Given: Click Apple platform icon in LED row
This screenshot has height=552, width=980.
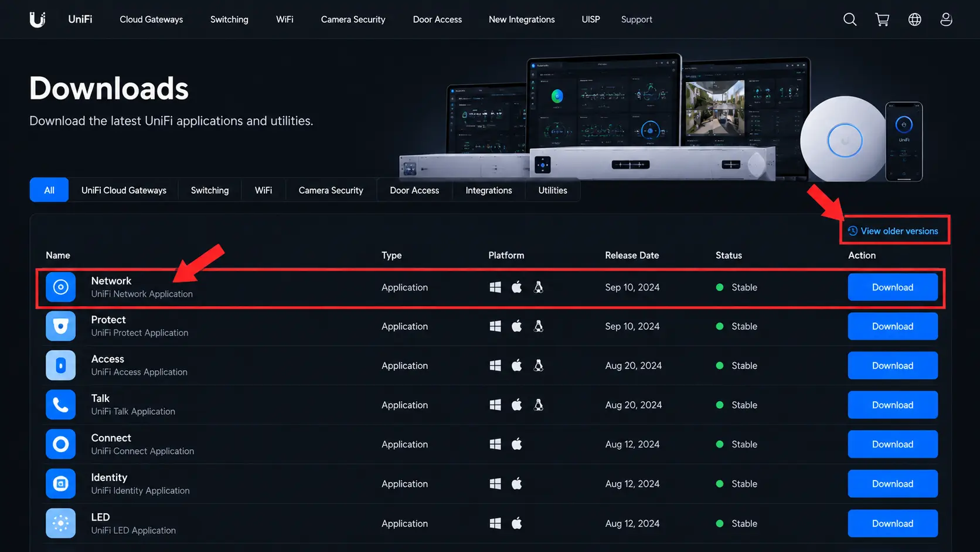Looking at the screenshot, I should [516, 523].
